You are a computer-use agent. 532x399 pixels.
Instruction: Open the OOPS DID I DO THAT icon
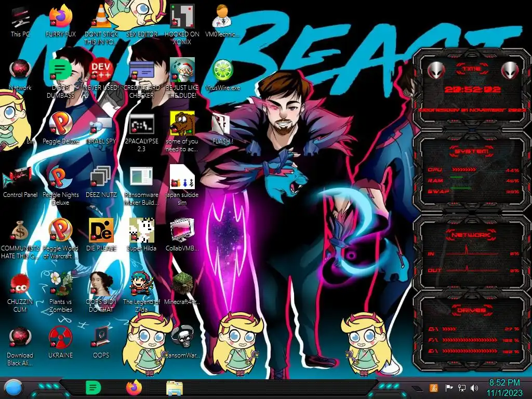101,292
